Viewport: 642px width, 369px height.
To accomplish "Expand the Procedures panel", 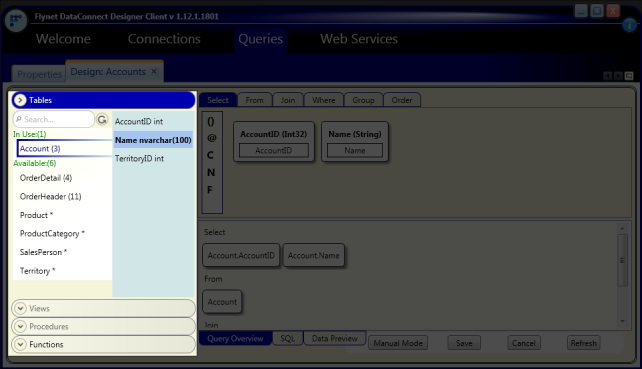I will tap(103, 326).
